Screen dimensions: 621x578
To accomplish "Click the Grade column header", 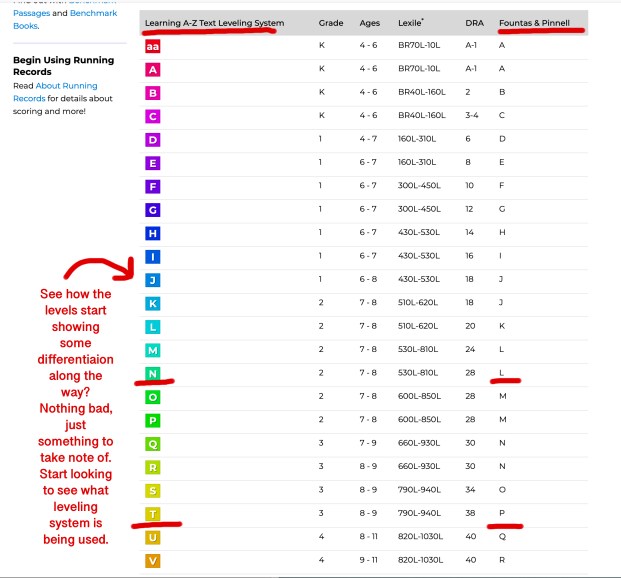I will (x=331, y=22).
